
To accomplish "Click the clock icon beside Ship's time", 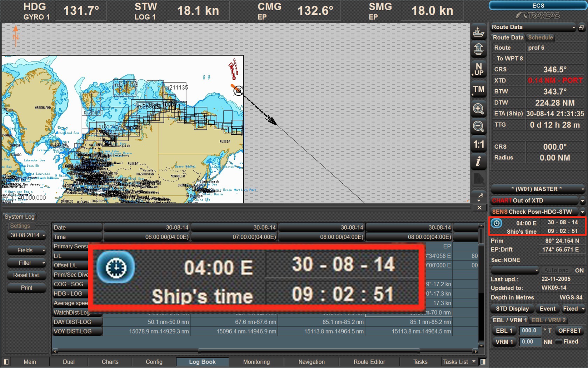I will (496, 223).
